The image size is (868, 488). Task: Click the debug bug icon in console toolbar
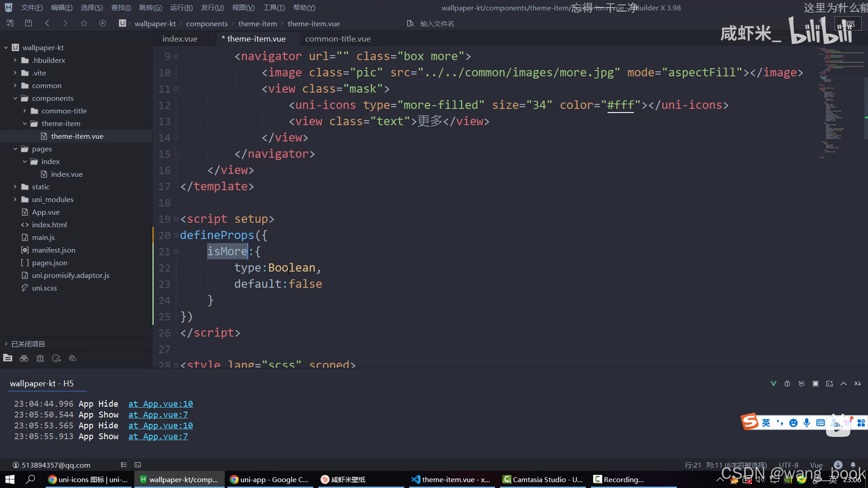pyautogui.click(x=788, y=384)
